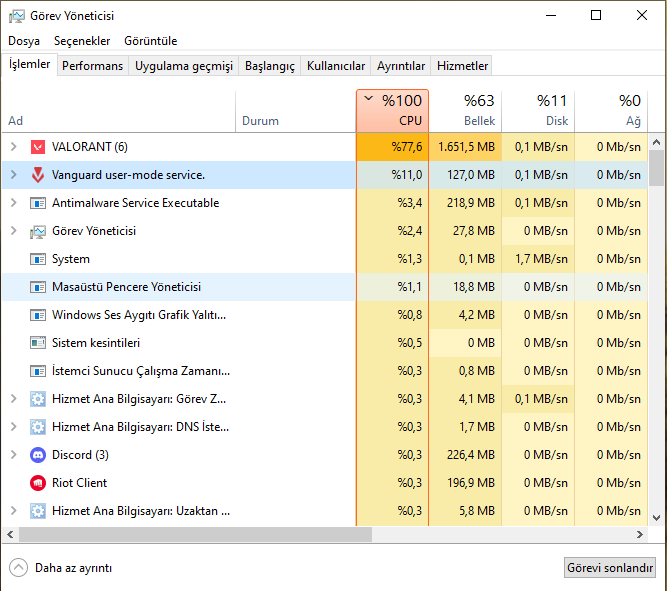
Task: Click the Görevi sonlandır button
Action: click(x=610, y=568)
